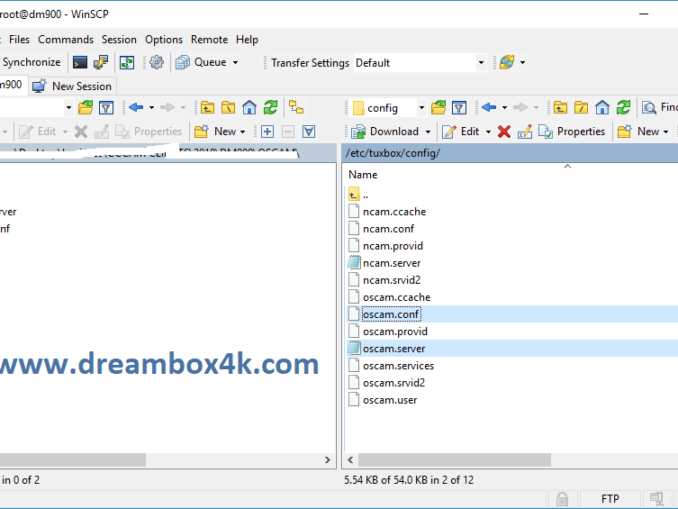Click the /etc/tuxbox/config/ path bar
Screen dimensions: 678x509
tap(510, 153)
